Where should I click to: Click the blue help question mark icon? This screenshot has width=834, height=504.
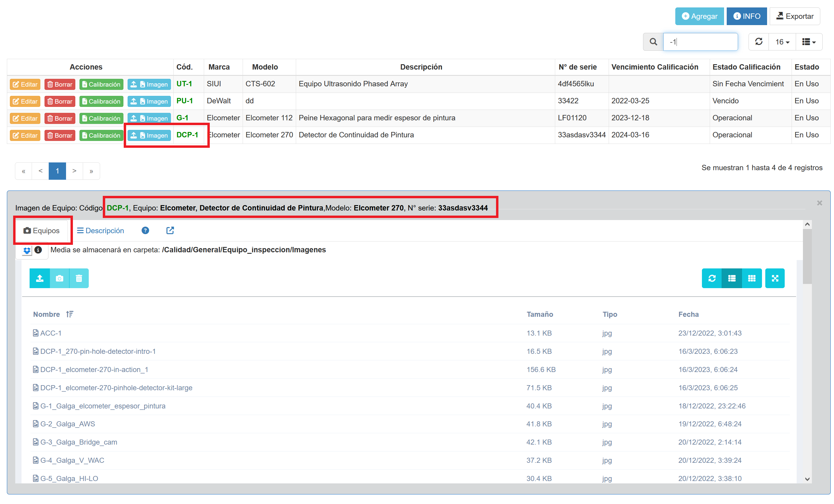pyautogui.click(x=145, y=230)
